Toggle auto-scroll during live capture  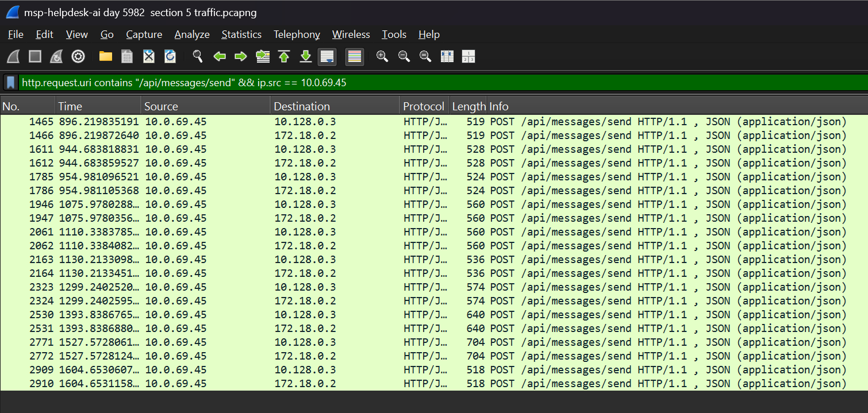327,56
